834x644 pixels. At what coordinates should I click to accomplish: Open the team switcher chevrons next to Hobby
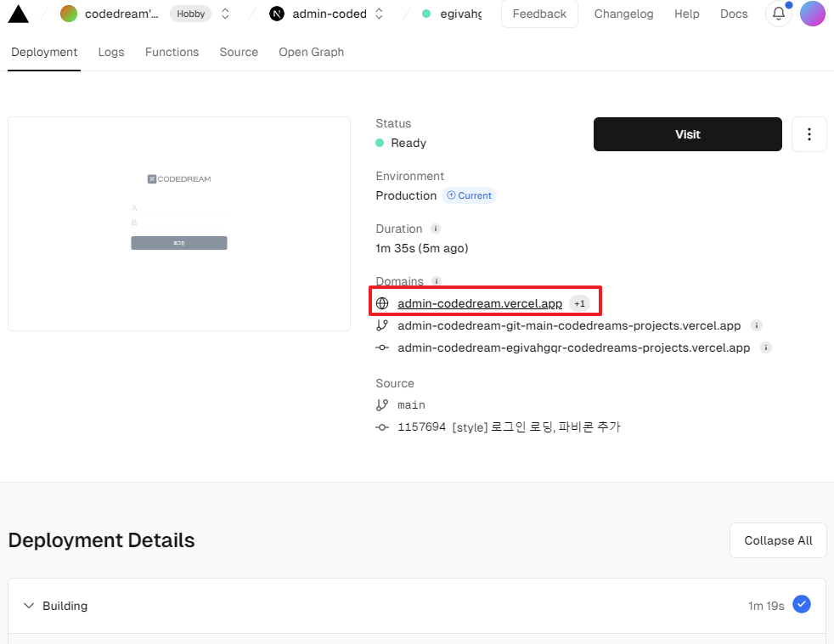pyautogui.click(x=226, y=14)
